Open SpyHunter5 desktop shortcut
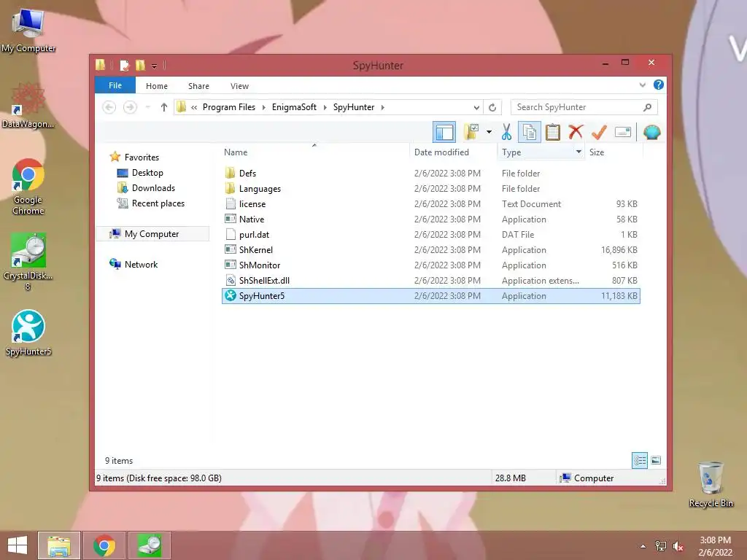This screenshot has width=747, height=560. coord(28,332)
